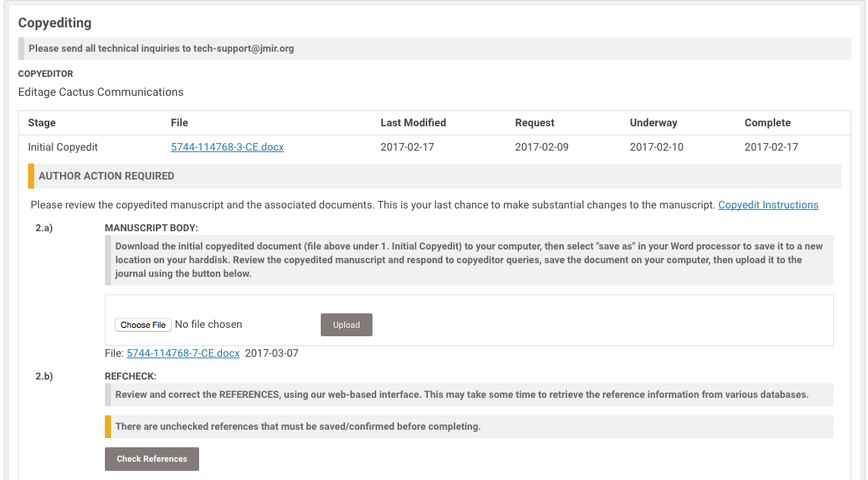The height and width of the screenshot is (480, 868).
Task: Open the 5744-114768-3-CE.docx file link
Action: point(227,147)
